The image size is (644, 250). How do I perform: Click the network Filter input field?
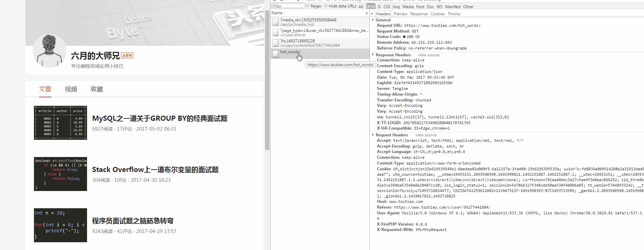coord(288,6)
